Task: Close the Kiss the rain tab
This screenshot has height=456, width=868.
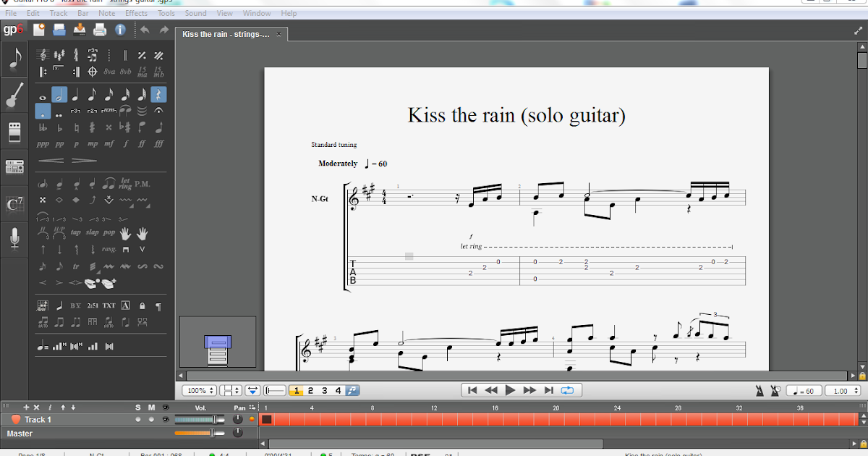Action: 279,34
